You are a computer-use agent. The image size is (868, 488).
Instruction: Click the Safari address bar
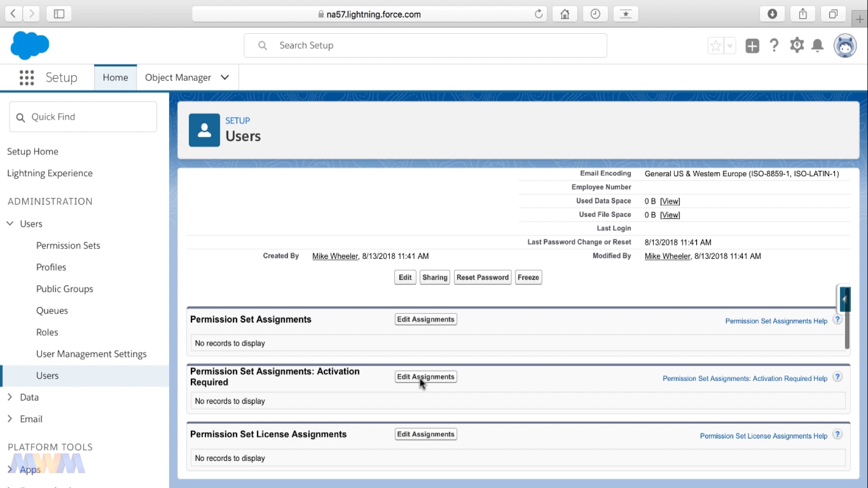[x=369, y=14]
